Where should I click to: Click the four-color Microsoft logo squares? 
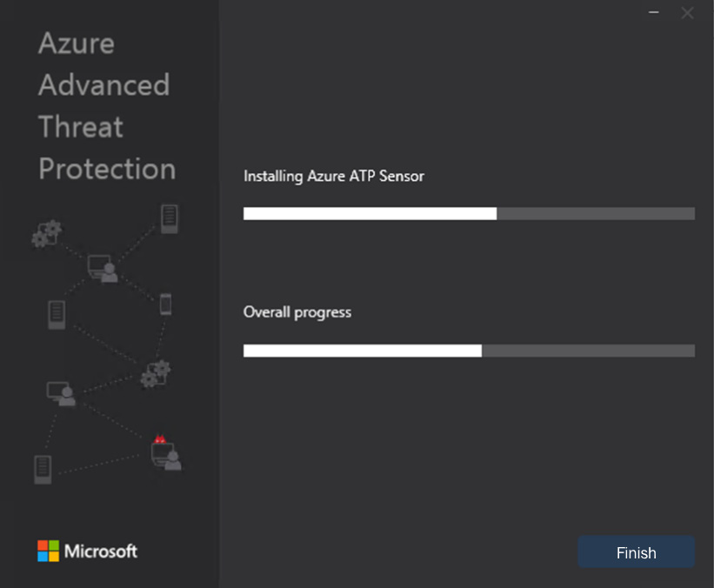(48, 551)
